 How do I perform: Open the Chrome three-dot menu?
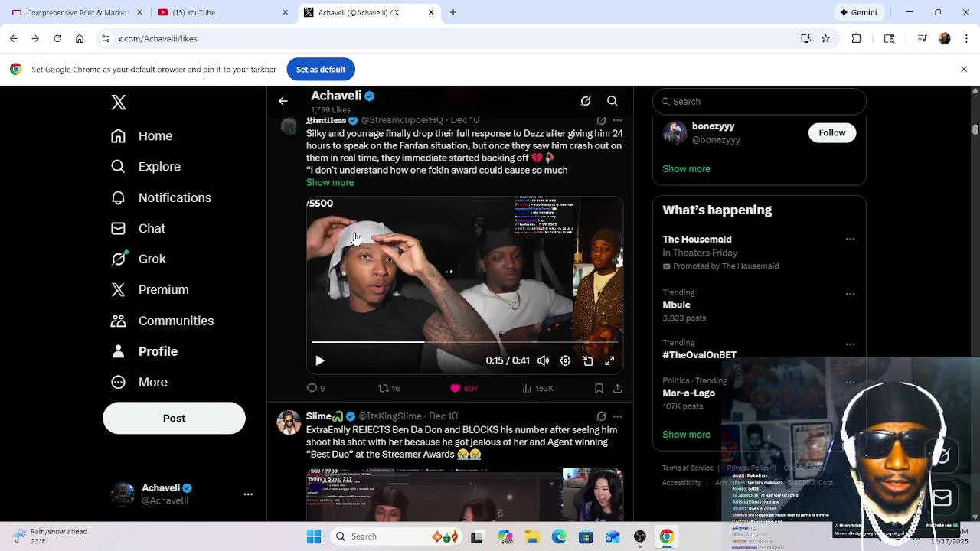(965, 38)
